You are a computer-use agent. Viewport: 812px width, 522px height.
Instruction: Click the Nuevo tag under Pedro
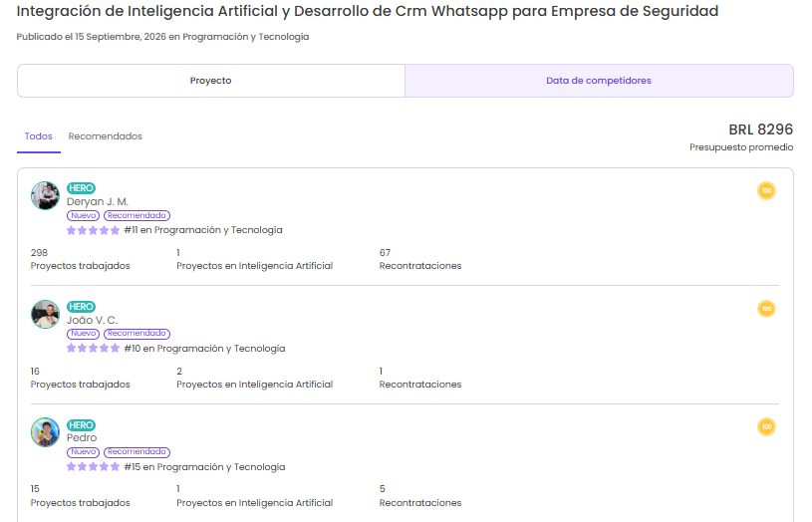83,452
